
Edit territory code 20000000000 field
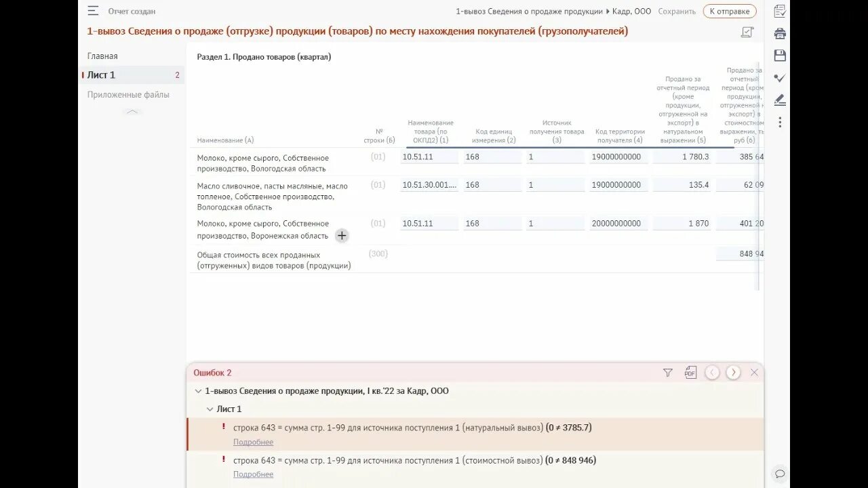click(618, 224)
